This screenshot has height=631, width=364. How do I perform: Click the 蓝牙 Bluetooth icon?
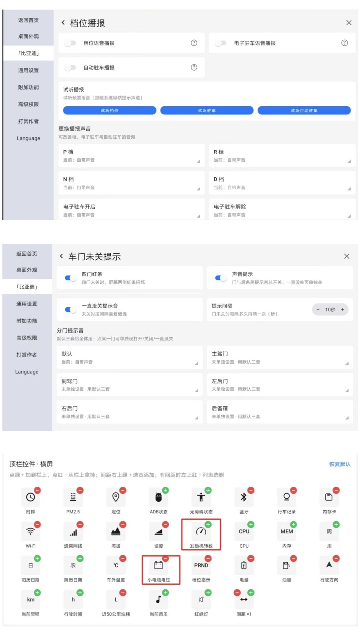click(x=244, y=497)
